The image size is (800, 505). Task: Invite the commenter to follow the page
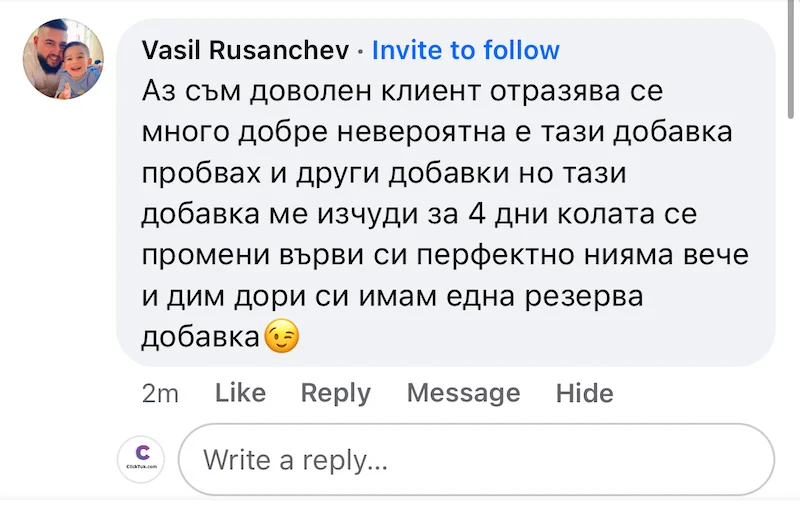click(466, 50)
